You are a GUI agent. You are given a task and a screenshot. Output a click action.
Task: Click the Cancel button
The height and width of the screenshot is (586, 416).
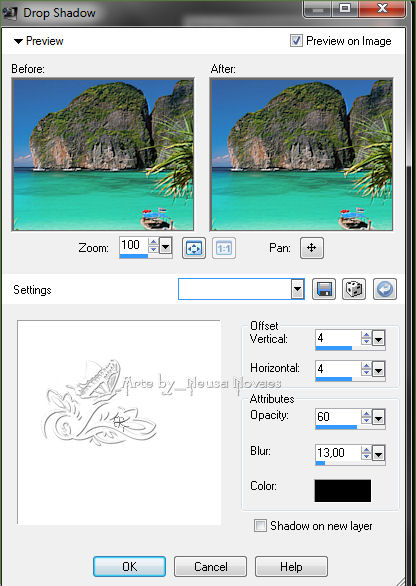pos(210,567)
